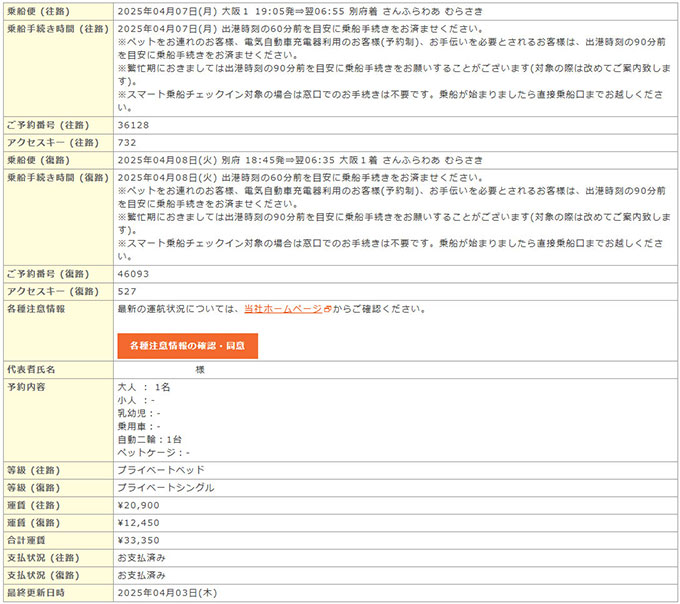This screenshot has height=604, width=680.
Task: Click the 大人:1名 passenger entry
Action: (x=144, y=386)
